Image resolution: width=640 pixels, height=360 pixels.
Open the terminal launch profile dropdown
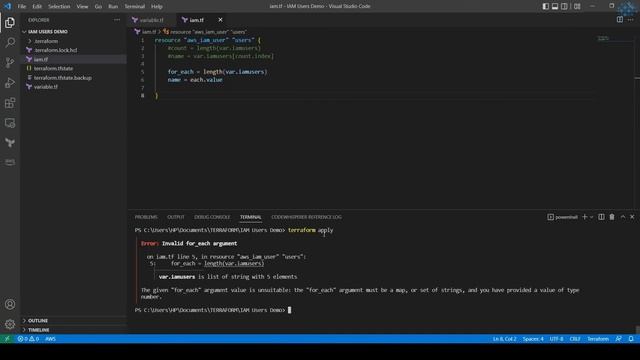[591, 217]
